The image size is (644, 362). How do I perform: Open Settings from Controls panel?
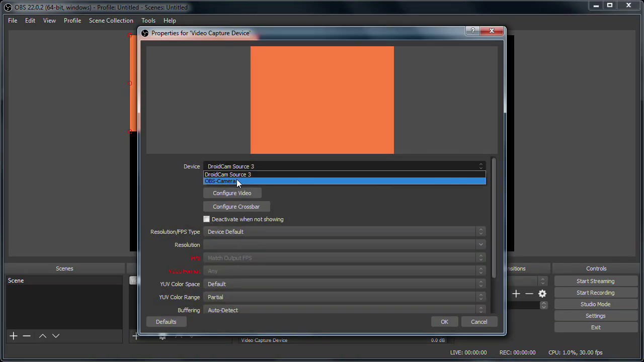(x=596, y=316)
